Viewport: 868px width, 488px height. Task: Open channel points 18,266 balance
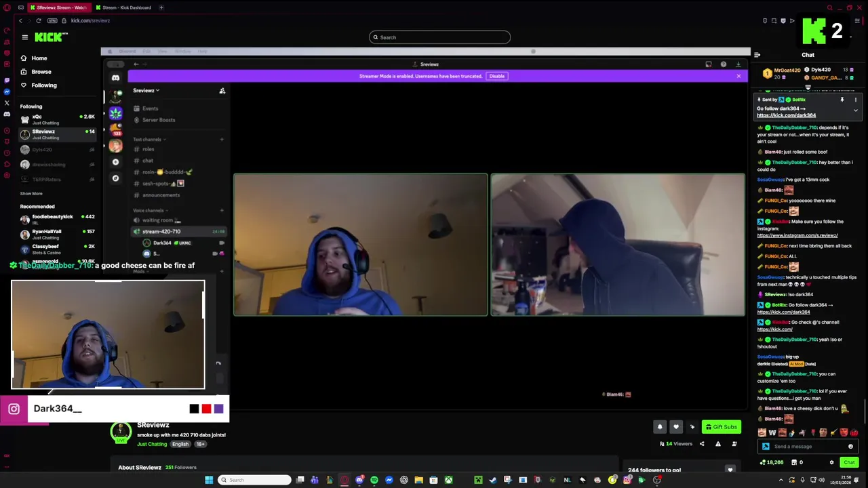[x=771, y=462]
